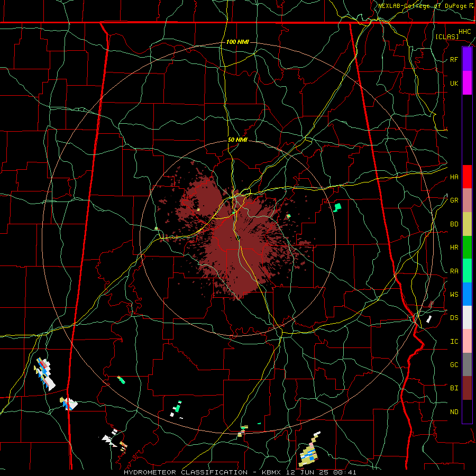
Task: Click the HA red legend swatch
Action: coord(467,177)
